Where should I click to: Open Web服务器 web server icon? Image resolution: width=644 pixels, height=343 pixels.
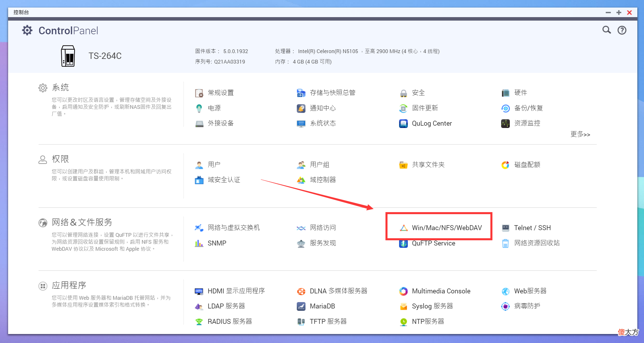(x=505, y=291)
